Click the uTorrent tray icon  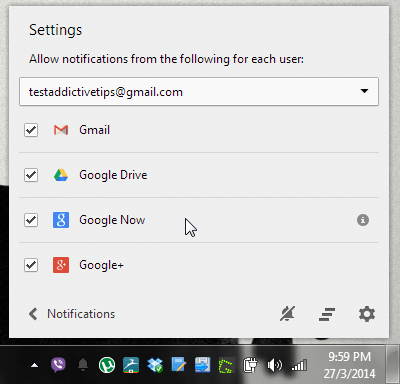coord(107,365)
